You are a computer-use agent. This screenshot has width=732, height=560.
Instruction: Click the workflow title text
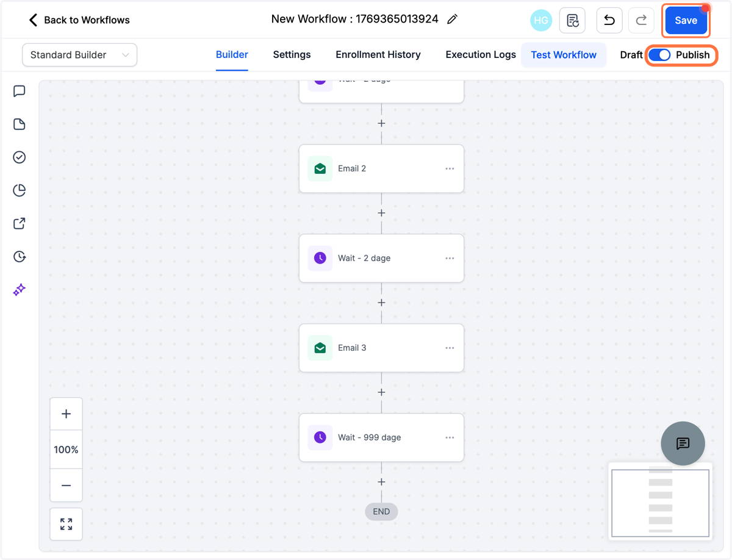(x=354, y=19)
